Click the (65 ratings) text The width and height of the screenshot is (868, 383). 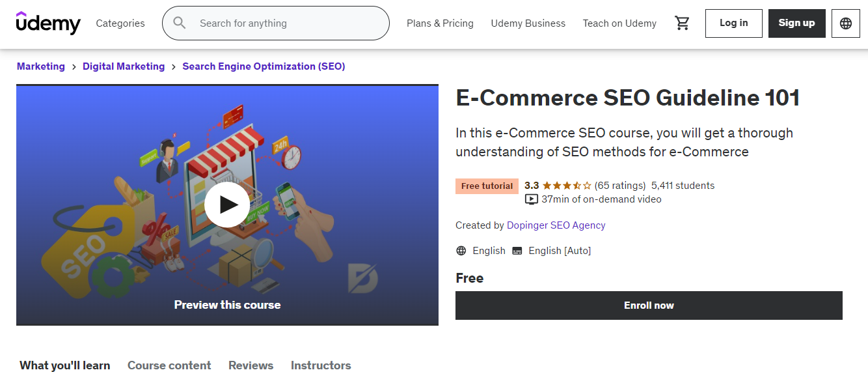tap(620, 186)
